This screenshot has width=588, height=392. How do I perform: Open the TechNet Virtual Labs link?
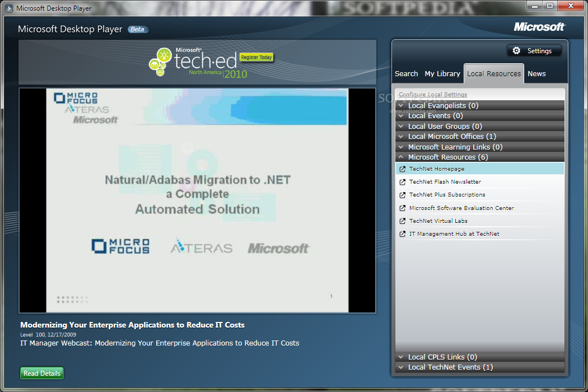pos(438,221)
